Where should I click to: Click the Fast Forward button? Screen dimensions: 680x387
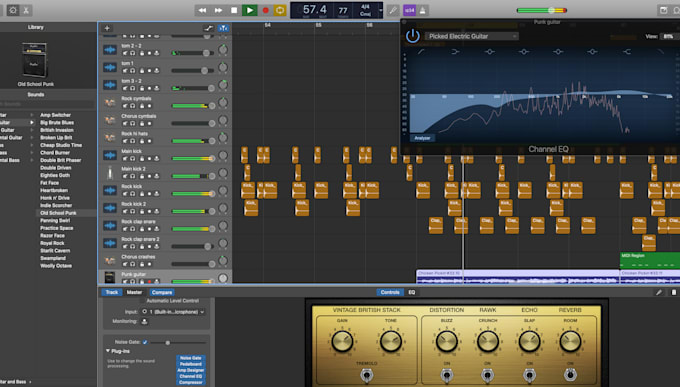pos(218,10)
